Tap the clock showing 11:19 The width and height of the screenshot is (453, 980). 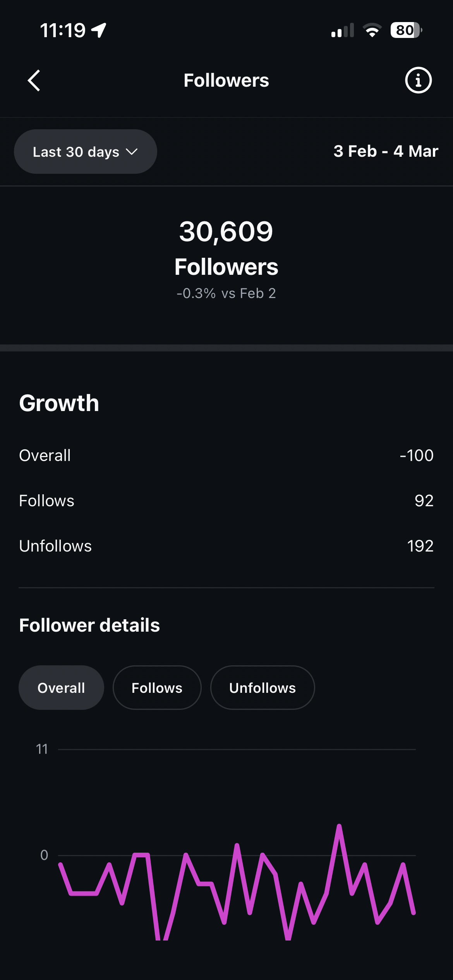pos(63,30)
